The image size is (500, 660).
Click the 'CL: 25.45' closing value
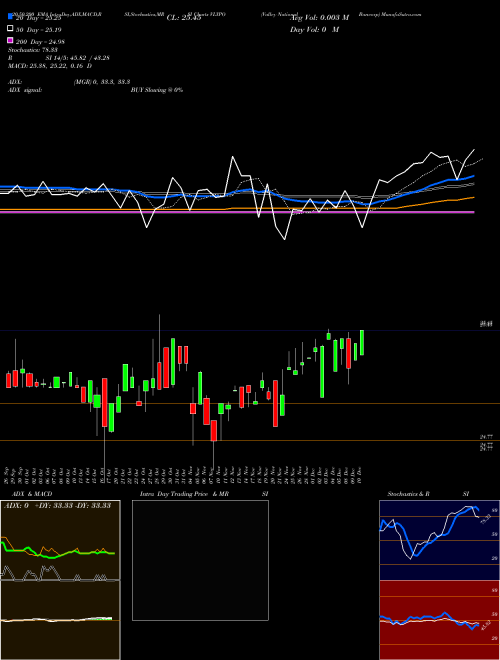[x=184, y=18]
